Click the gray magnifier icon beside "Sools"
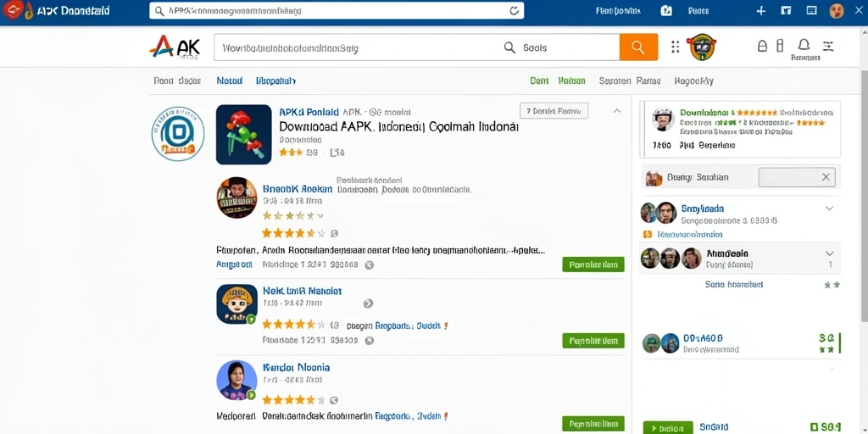Image resolution: width=868 pixels, height=434 pixels. pos(509,47)
